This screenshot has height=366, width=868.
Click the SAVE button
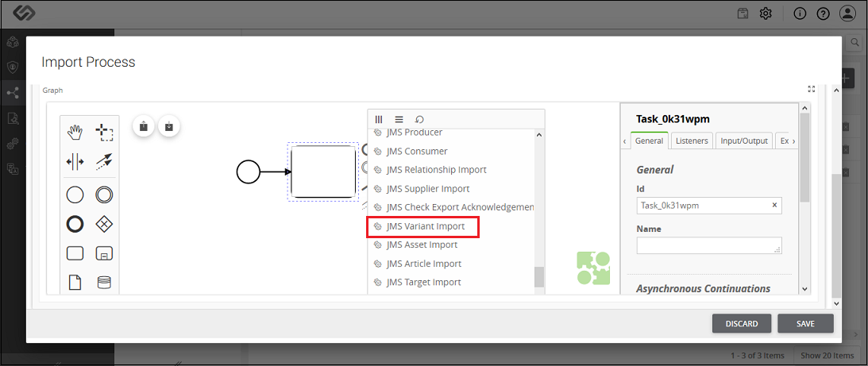click(x=805, y=323)
